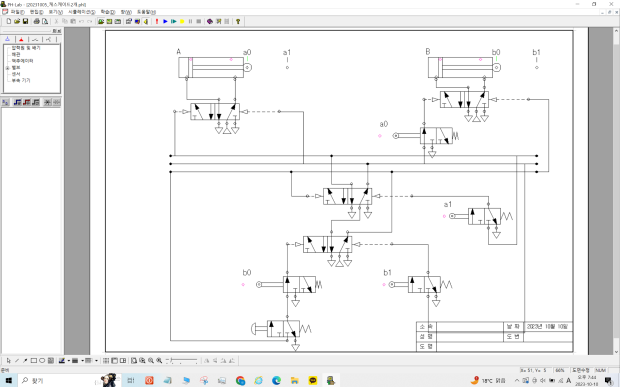Select the blue pneumatic symbol tab
This screenshot has height=387, width=620.
[8, 39]
